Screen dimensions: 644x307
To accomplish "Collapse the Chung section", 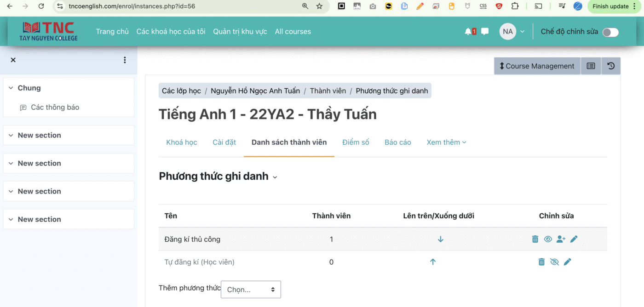I will point(11,88).
